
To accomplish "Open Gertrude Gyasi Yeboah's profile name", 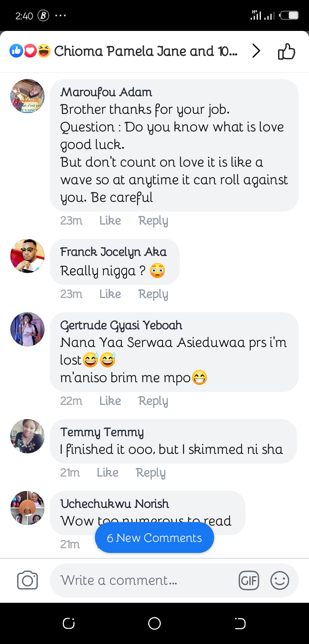I will [x=121, y=325].
